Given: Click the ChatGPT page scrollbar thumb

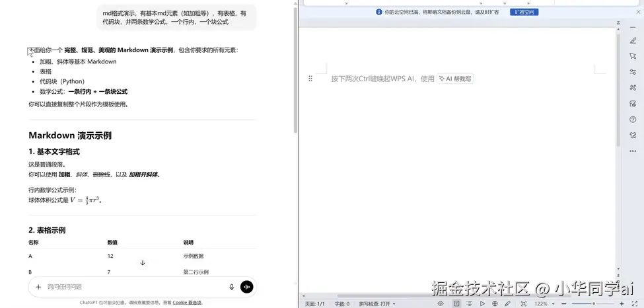Looking at the screenshot, I should 295,70.
